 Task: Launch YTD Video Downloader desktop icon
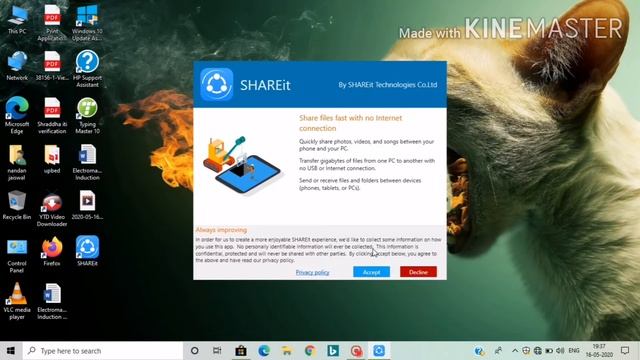(x=52, y=209)
